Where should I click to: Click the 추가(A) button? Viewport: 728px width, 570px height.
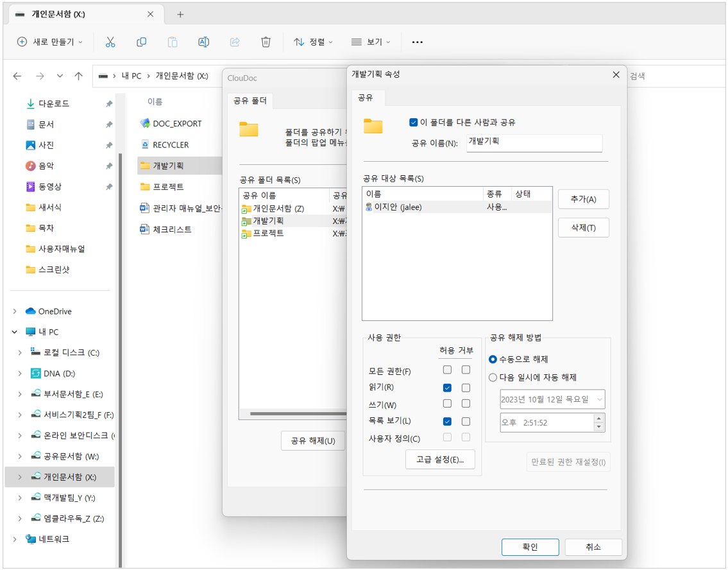pyautogui.click(x=584, y=199)
